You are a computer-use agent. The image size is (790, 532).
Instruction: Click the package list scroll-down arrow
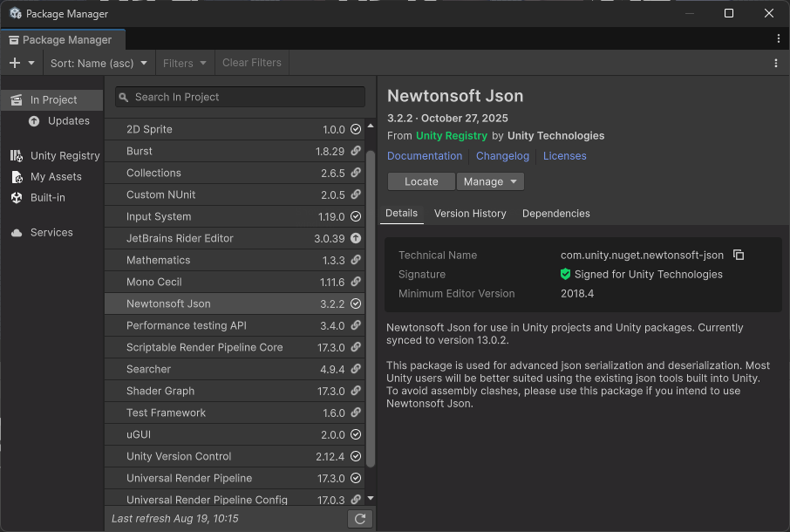point(371,498)
